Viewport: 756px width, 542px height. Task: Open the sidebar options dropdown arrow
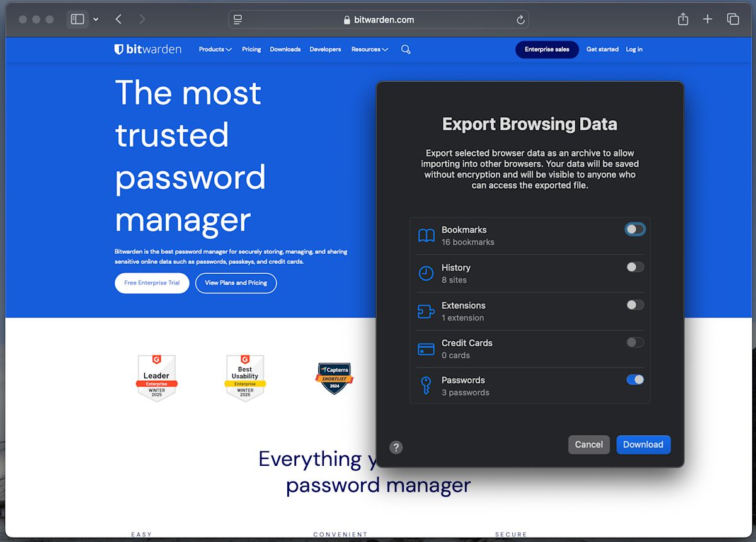pos(96,20)
